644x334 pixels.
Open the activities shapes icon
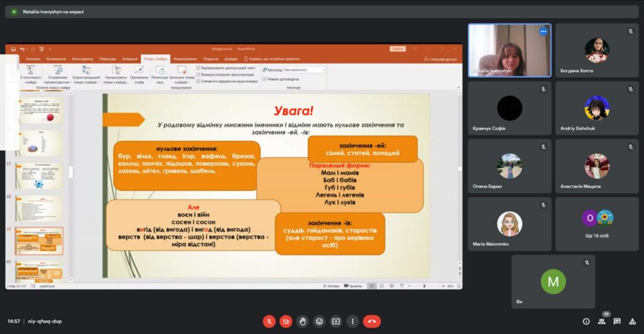click(x=633, y=321)
